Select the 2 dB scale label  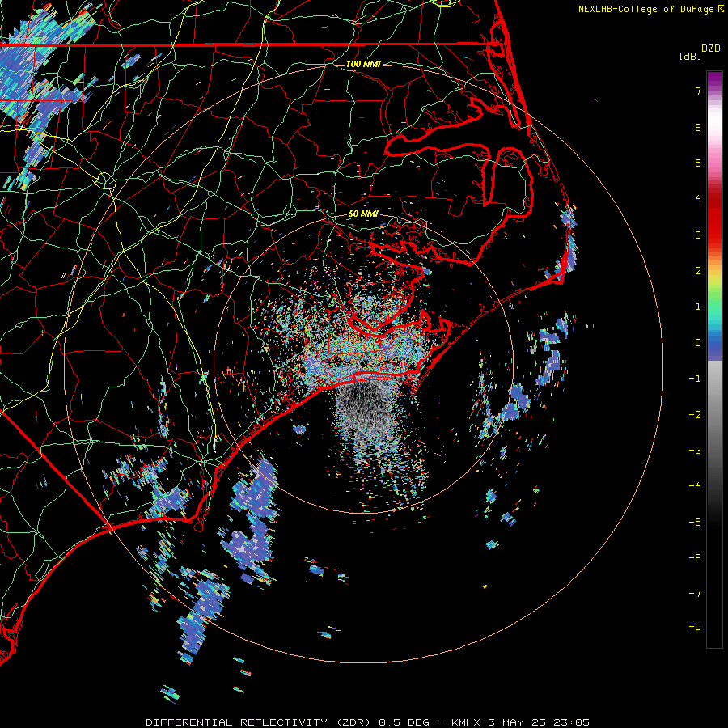tap(698, 271)
